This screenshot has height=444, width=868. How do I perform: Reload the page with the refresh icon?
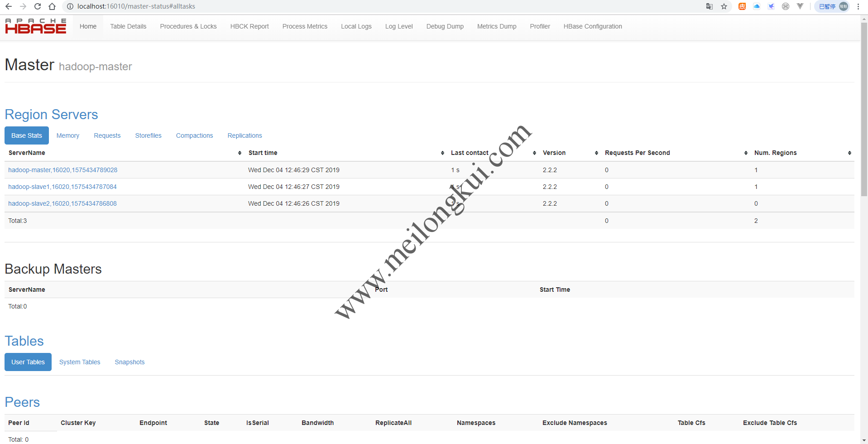point(38,6)
